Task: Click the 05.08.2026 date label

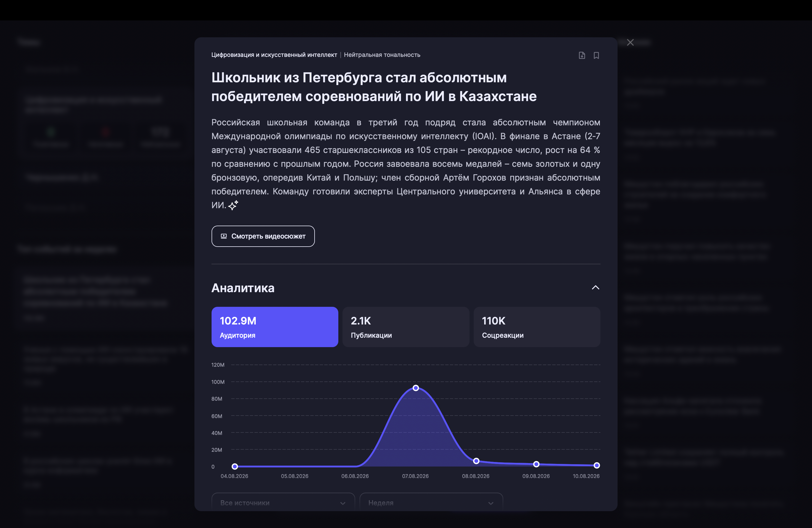Action: 294,476
